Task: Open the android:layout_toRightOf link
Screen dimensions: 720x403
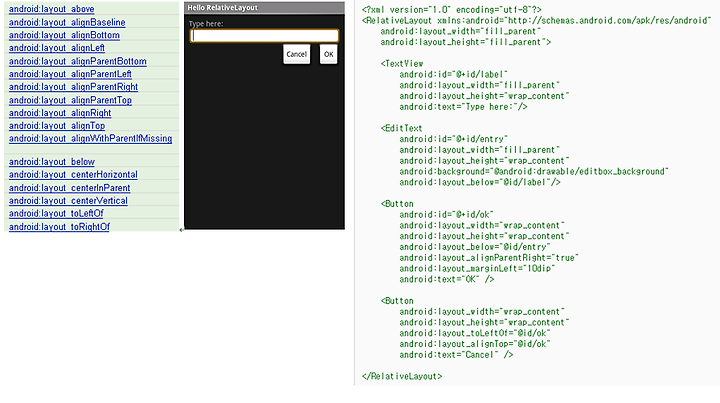Action: (59, 227)
